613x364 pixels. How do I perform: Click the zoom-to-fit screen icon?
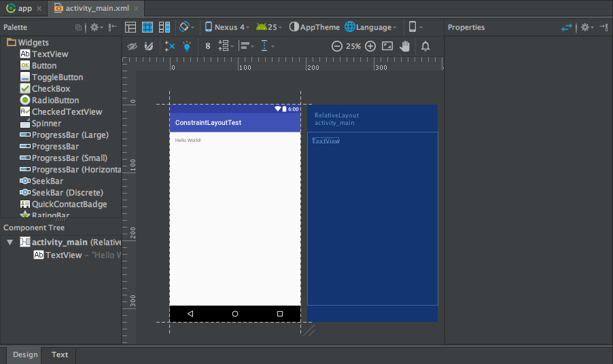click(387, 46)
